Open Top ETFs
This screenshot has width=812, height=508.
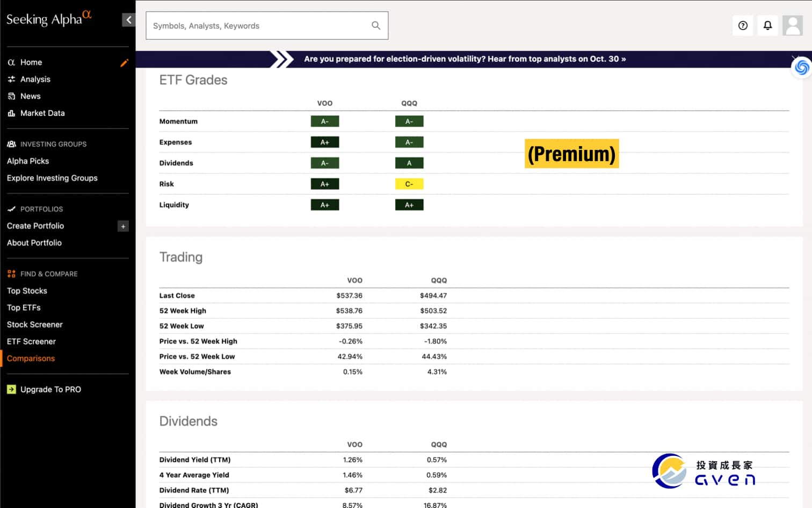[24, 308]
